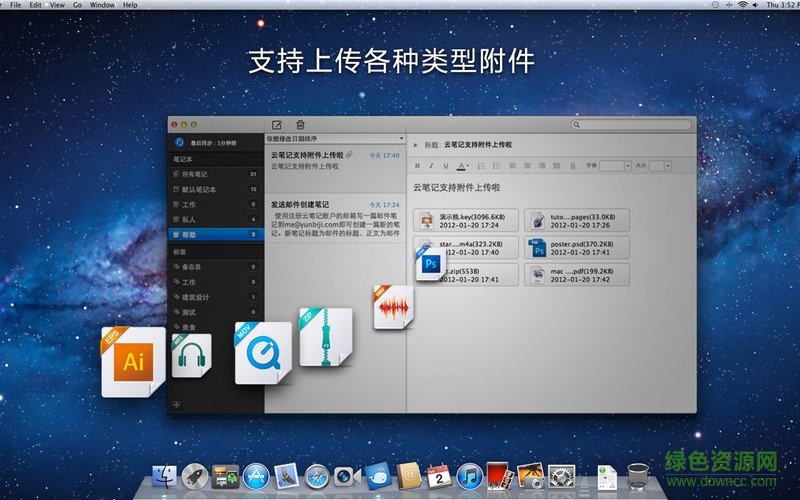Open the Window menu
The height and width of the screenshot is (500, 800).
[102, 5]
